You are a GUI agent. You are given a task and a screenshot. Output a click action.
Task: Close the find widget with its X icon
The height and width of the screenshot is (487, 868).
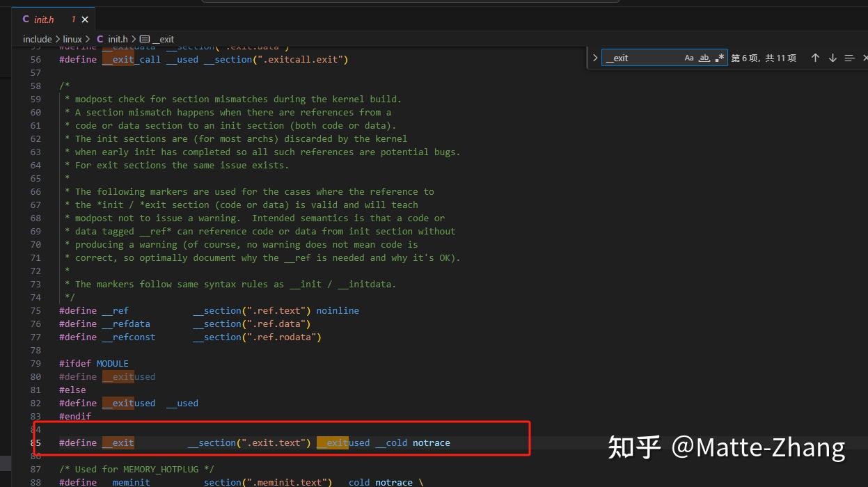865,58
